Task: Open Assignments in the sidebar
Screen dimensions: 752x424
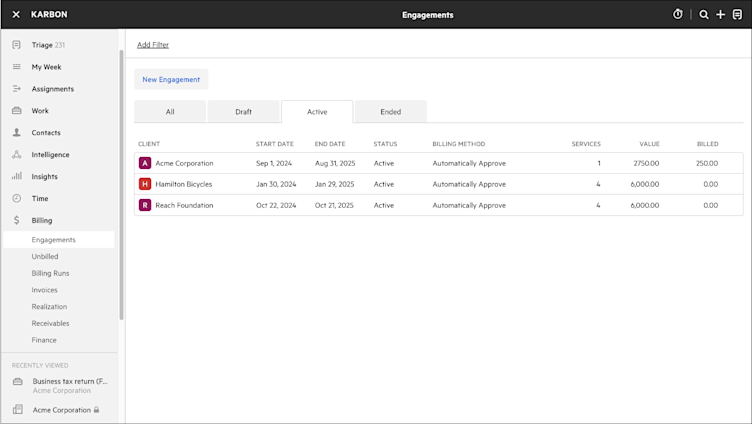Action: coord(53,89)
